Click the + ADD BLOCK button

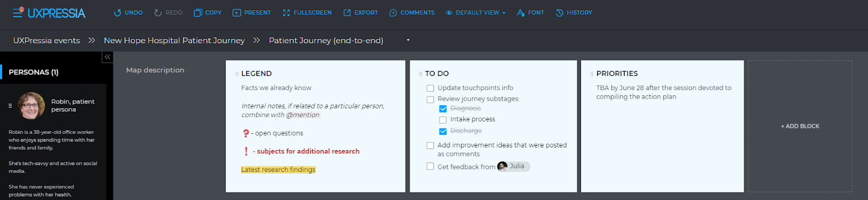(x=800, y=126)
